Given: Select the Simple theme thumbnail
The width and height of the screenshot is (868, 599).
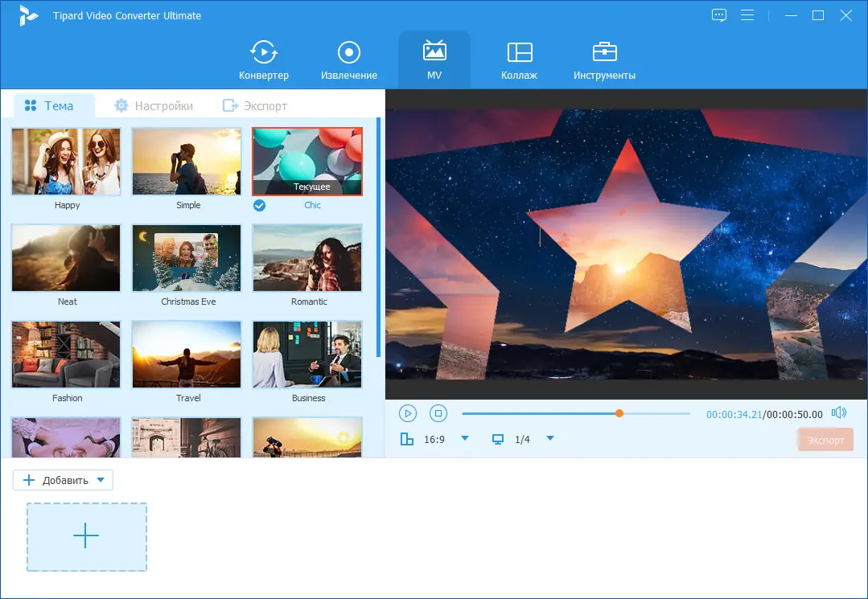Looking at the screenshot, I should point(187,162).
